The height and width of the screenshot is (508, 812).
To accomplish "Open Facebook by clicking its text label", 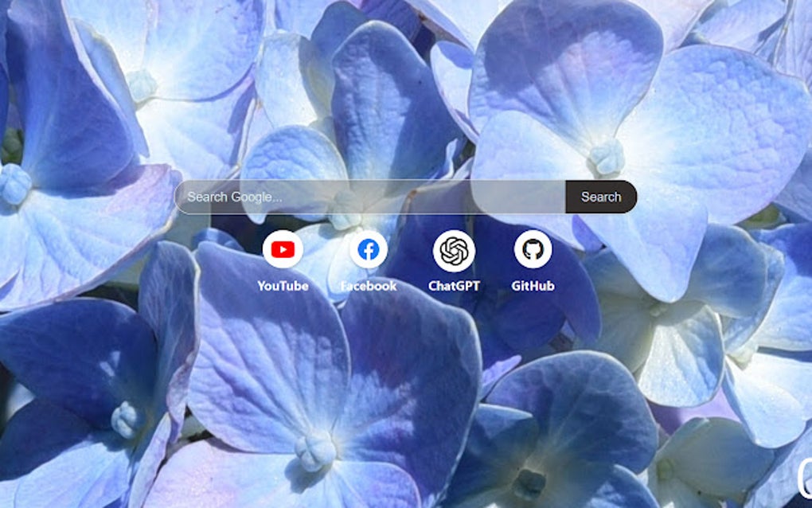I will [x=367, y=285].
